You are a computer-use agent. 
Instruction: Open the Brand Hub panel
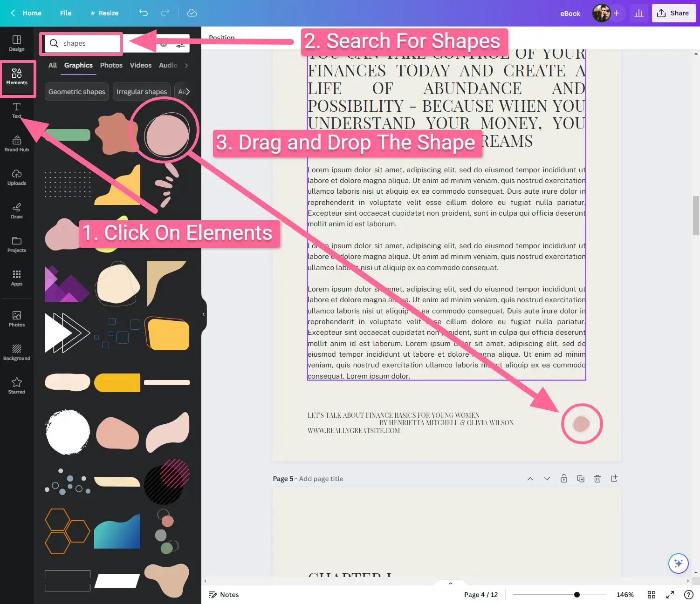(x=17, y=144)
